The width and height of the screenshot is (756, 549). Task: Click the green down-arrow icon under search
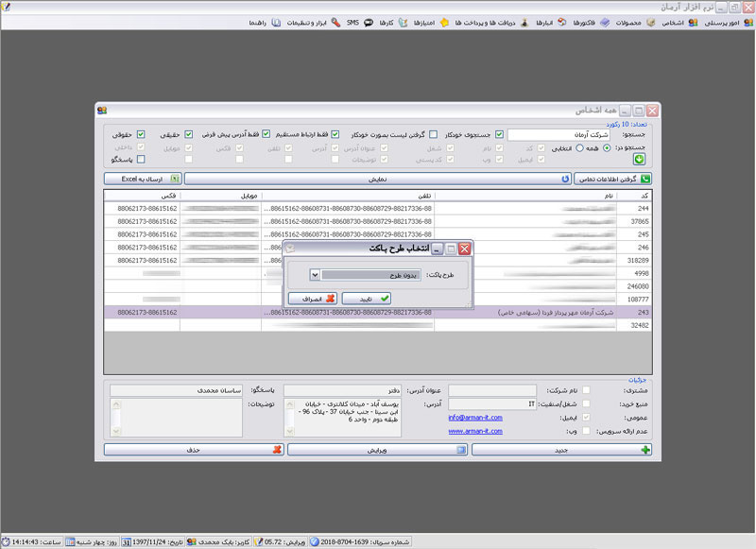coord(640,159)
